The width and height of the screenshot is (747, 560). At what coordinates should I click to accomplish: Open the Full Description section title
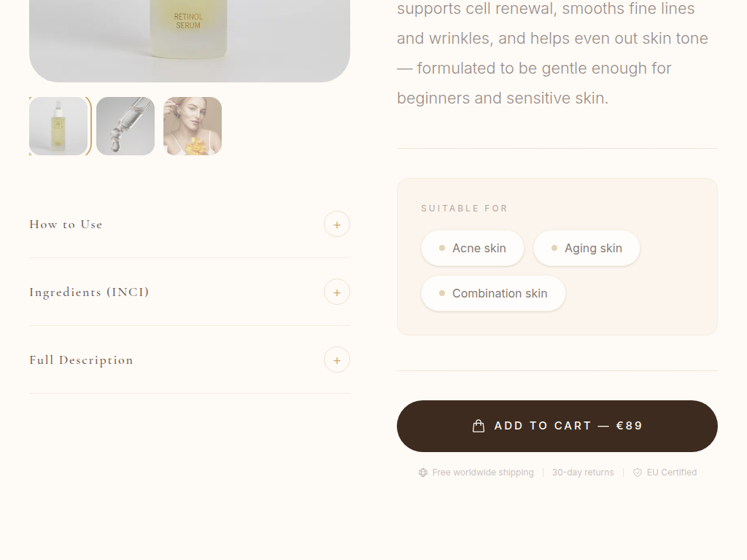[x=81, y=360]
